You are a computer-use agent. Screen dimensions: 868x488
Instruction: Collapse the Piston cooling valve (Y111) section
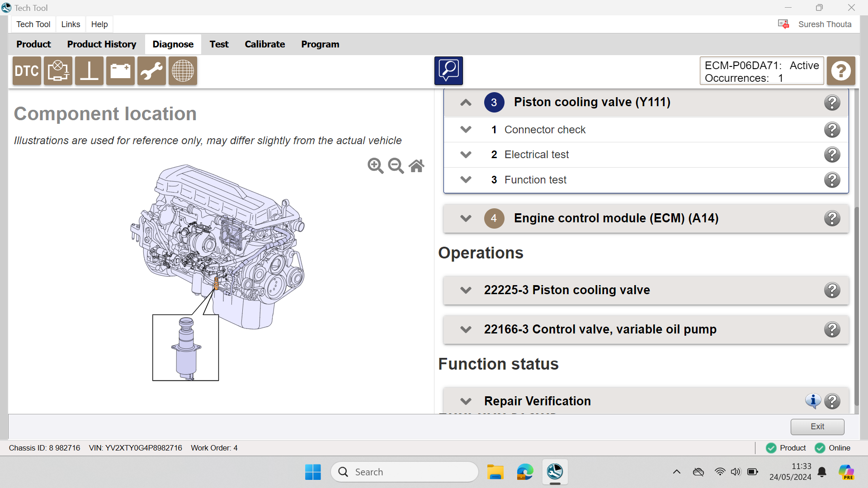tap(466, 103)
